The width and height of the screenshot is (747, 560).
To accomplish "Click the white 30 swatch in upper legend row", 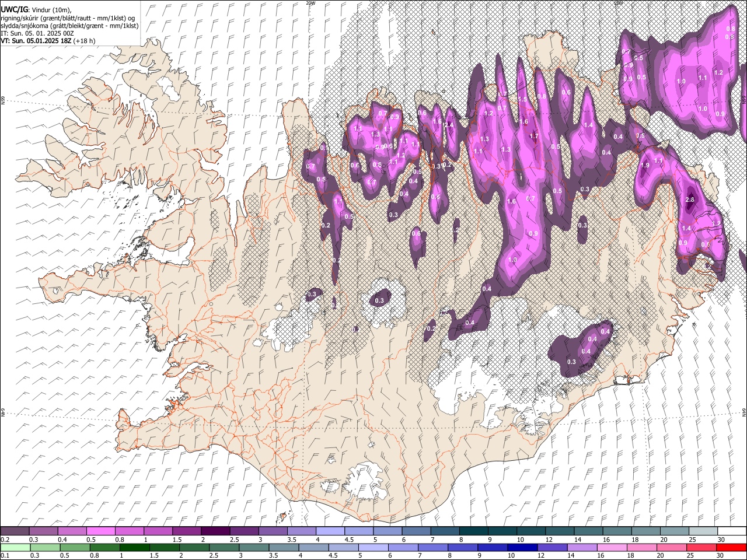I will pos(732,531).
